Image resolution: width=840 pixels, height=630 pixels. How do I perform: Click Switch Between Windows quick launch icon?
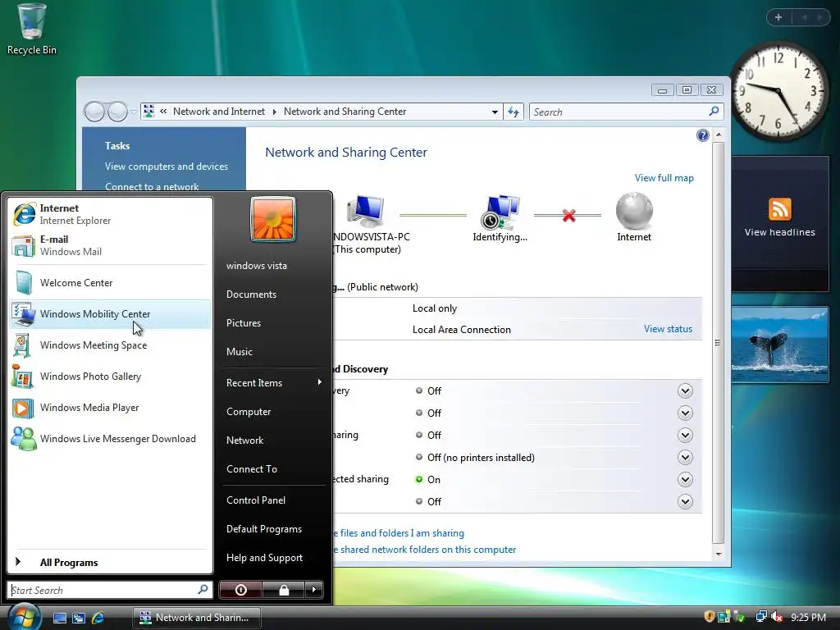click(x=79, y=618)
